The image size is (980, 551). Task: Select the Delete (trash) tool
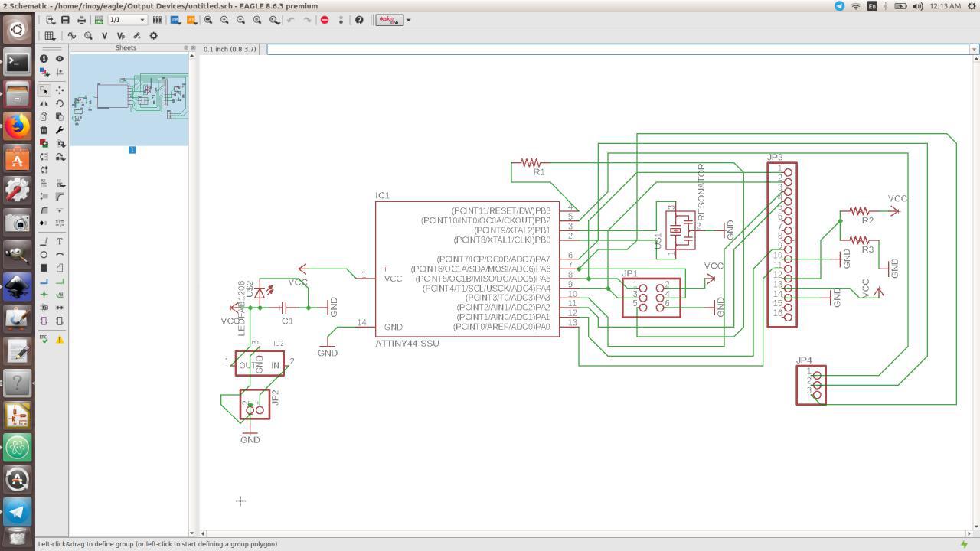pos(44,130)
